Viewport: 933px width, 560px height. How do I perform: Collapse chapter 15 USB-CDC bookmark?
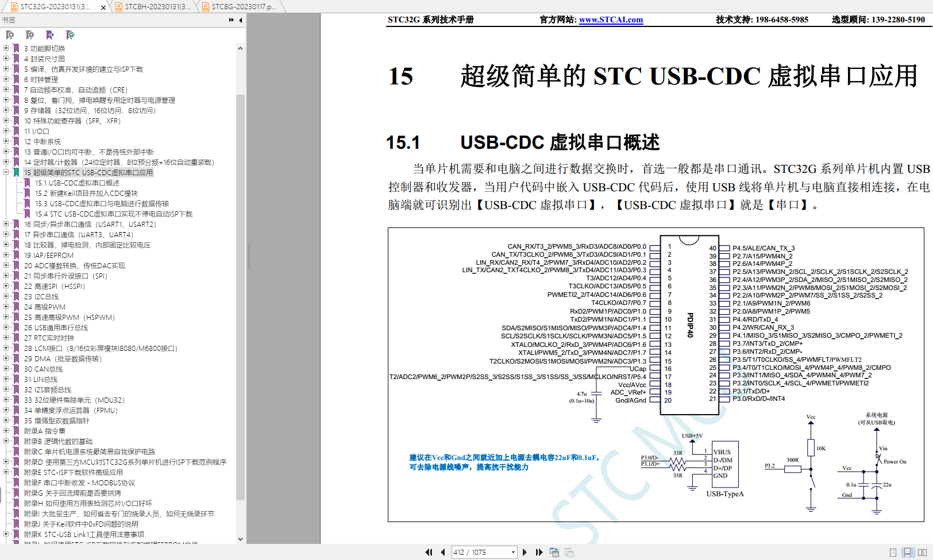6,172
